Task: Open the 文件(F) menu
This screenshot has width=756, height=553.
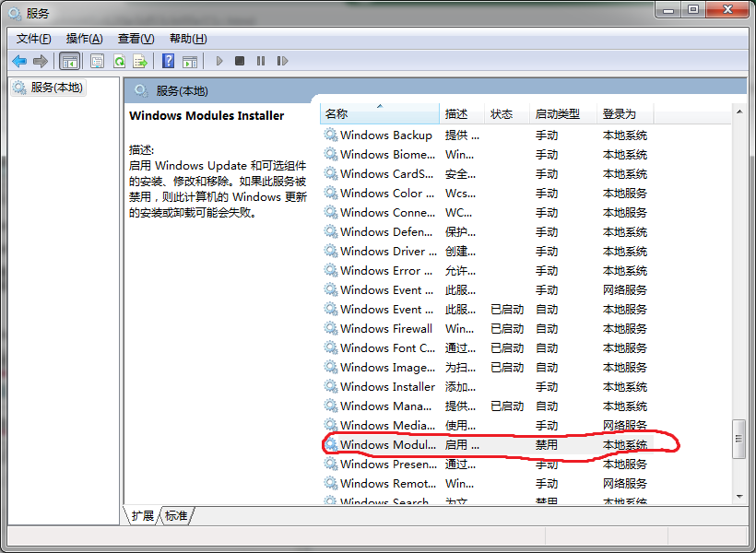Action: click(x=34, y=39)
